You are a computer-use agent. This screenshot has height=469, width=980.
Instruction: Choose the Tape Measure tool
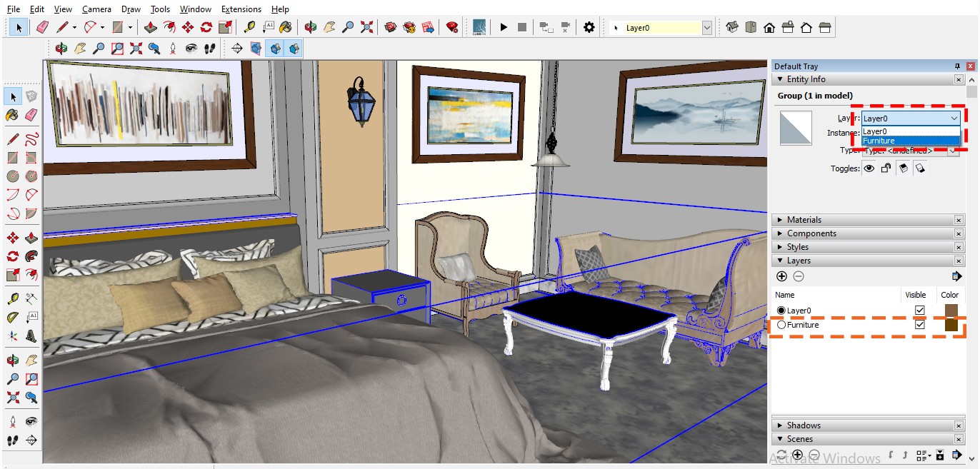249,27
